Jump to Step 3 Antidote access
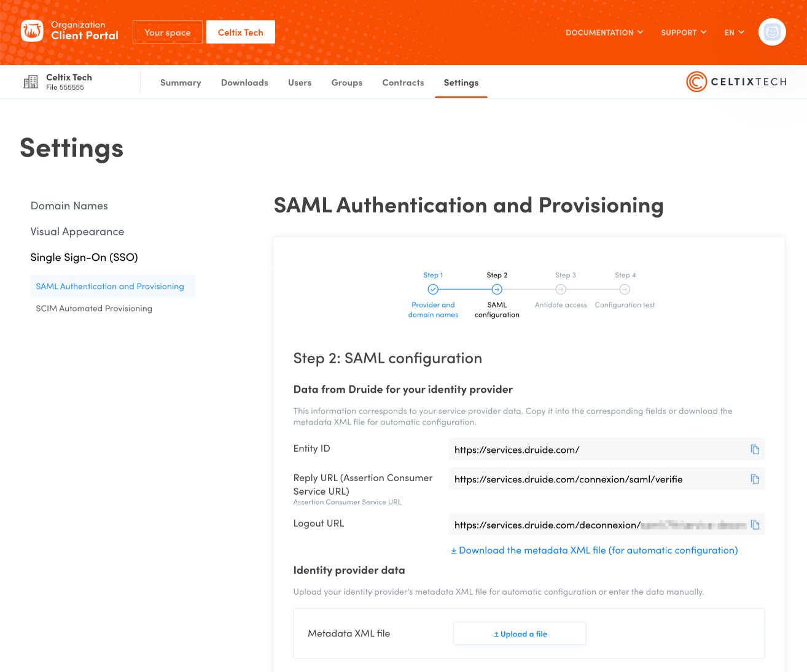The image size is (807, 672). [561, 290]
